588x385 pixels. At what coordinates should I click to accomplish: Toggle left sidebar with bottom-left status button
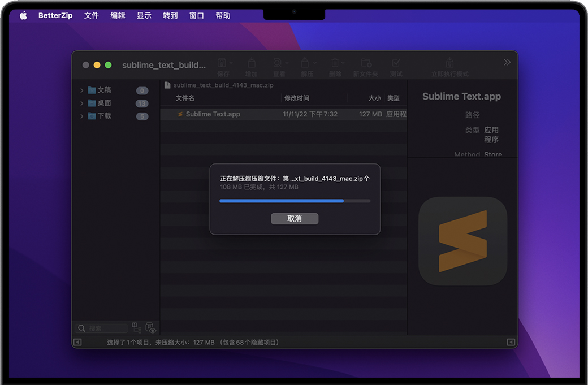coord(78,342)
